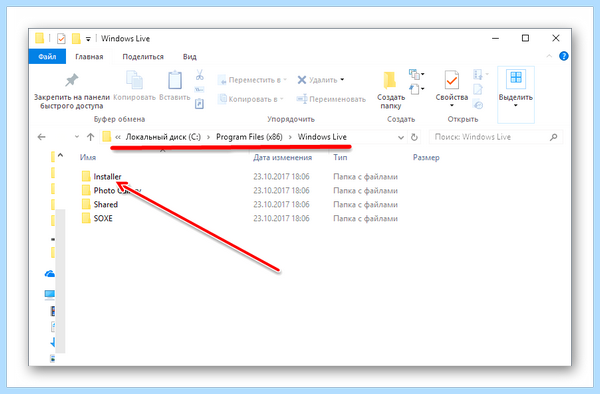Viewport: 600px width, 394px height.
Task: Click Переименовать in the ribbon
Action: (331, 99)
